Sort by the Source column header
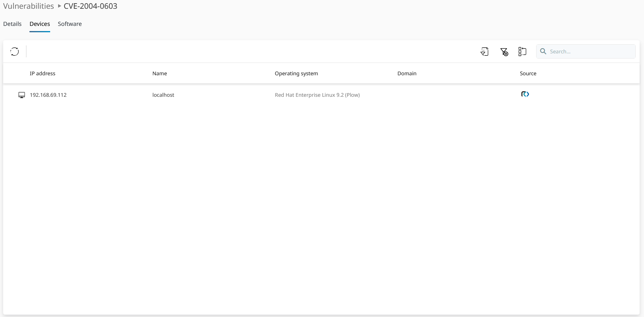 coord(528,73)
